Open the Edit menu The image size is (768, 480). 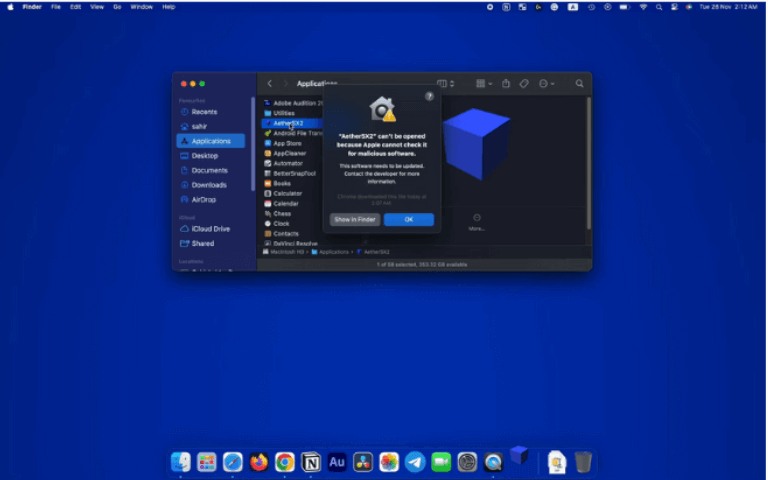point(75,7)
